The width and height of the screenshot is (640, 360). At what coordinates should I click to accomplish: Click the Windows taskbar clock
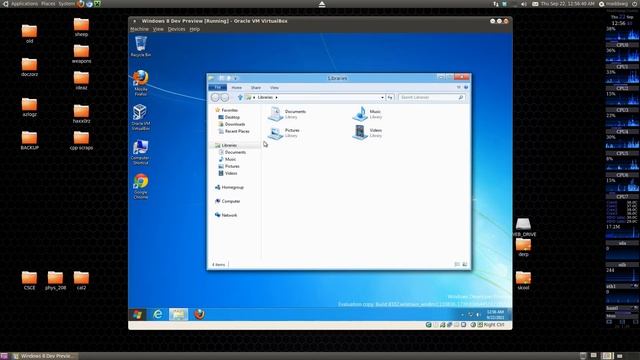pyautogui.click(x=495, y=315)
